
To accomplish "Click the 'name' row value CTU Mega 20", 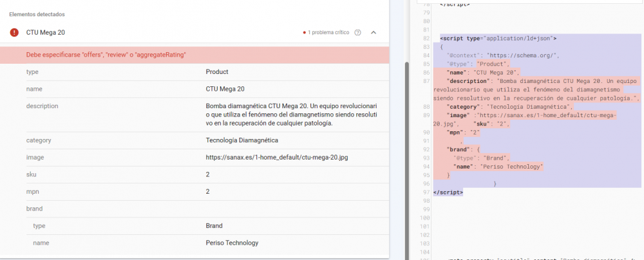I will pos(225,89).
